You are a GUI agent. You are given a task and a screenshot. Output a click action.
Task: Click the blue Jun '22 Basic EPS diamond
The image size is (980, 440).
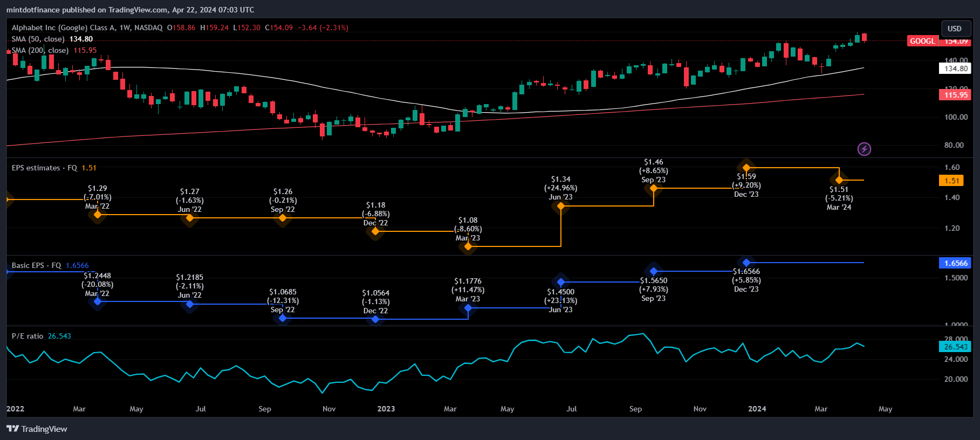190,304
